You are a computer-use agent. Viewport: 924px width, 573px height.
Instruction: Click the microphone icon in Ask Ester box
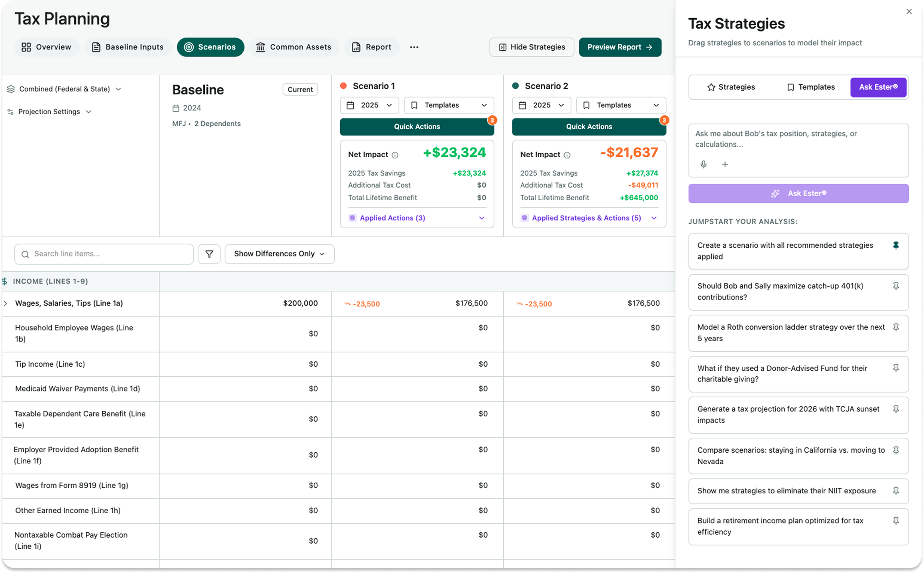pyautogui.click(x=704, y=164)
